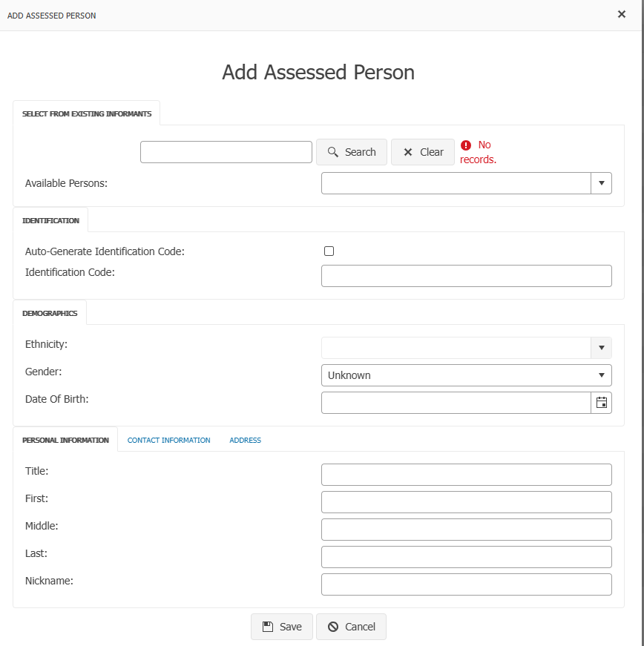This screenshot has width=644, height=646.
Task: Select the Personal Information tab
Action: click(x=65, y=441)
